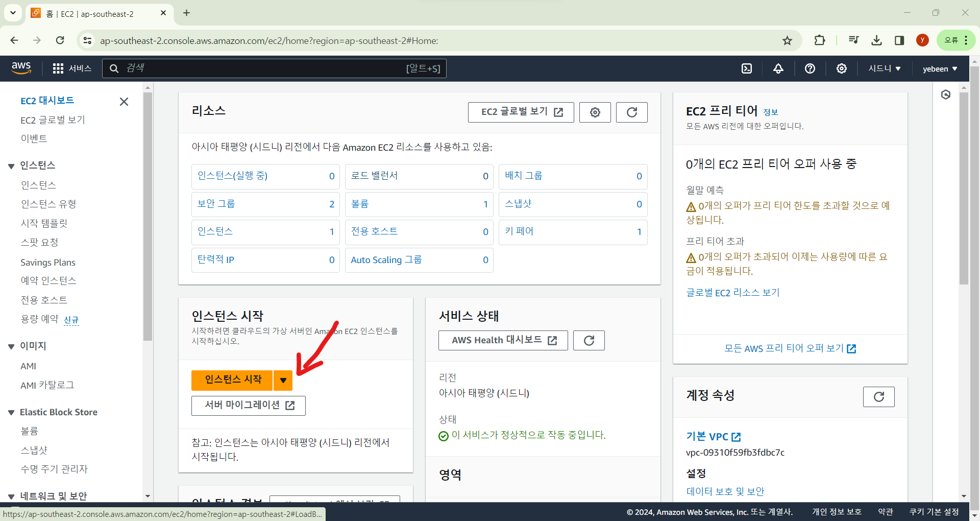980x521 pixels.
Task: Open EC2 글로벌 보기 in sidebar
Action: (x=53, y=120)
